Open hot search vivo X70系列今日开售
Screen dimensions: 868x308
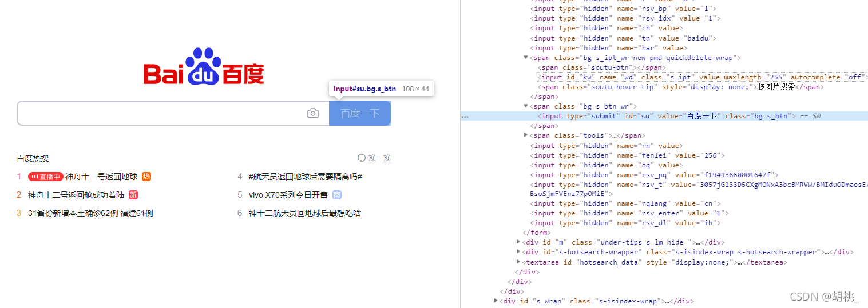pyautogui.click(x=288, y=195)
